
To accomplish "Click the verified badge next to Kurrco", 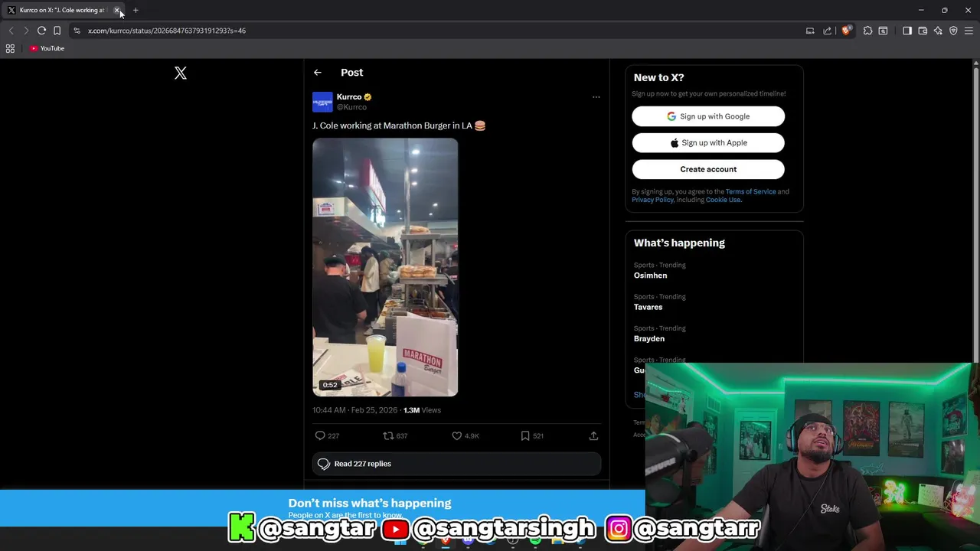I will coord(367,97).
